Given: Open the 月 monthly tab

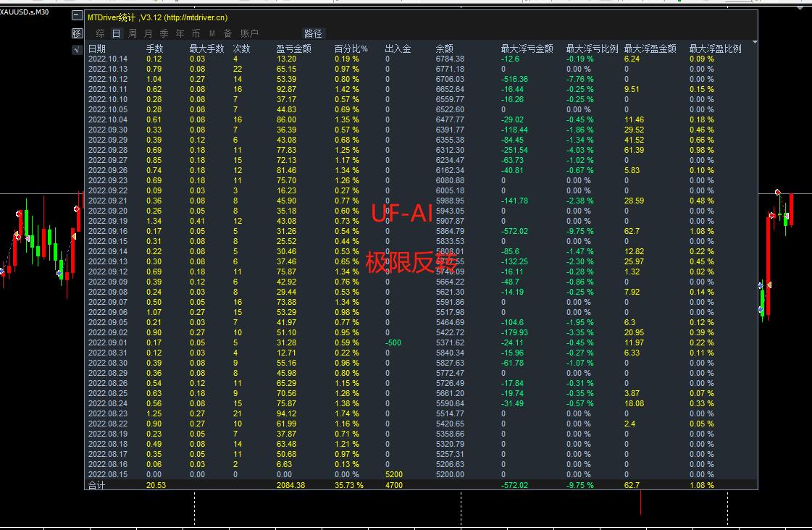Looking at the screenshot, I should 148,33.
